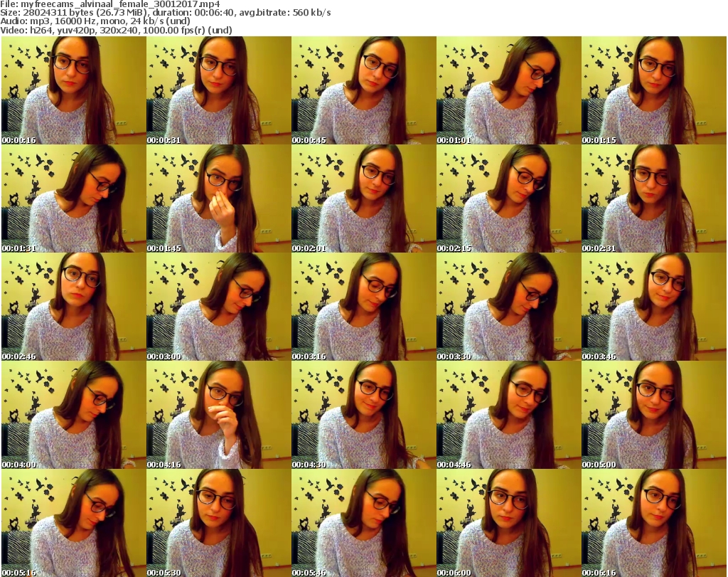Click the 'Audio: mp3, 16000 Hz' line
The image size is (728, 577).
coord(95,21)
